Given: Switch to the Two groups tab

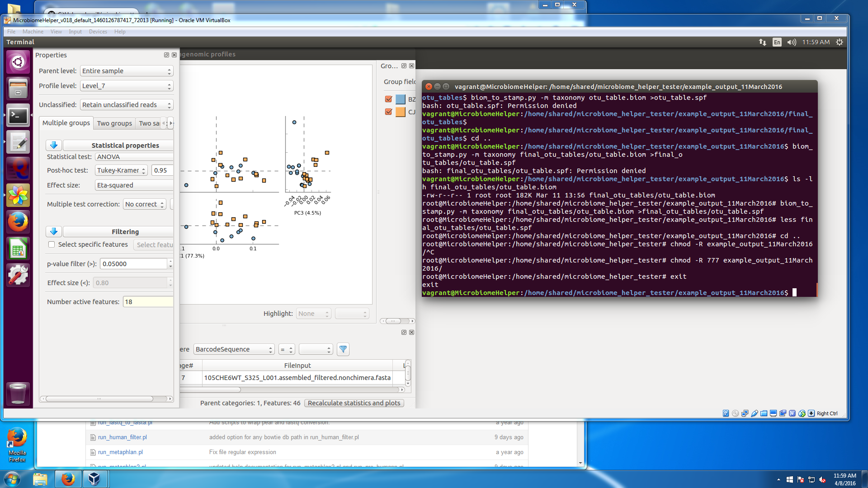Looking at the screenshot, I should pyautogui.click(x=114, y=123).
